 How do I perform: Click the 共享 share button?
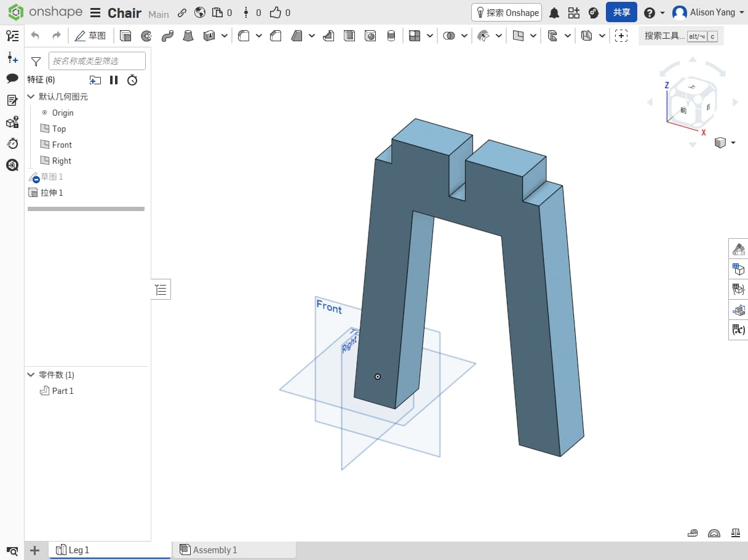coord(621,12)
